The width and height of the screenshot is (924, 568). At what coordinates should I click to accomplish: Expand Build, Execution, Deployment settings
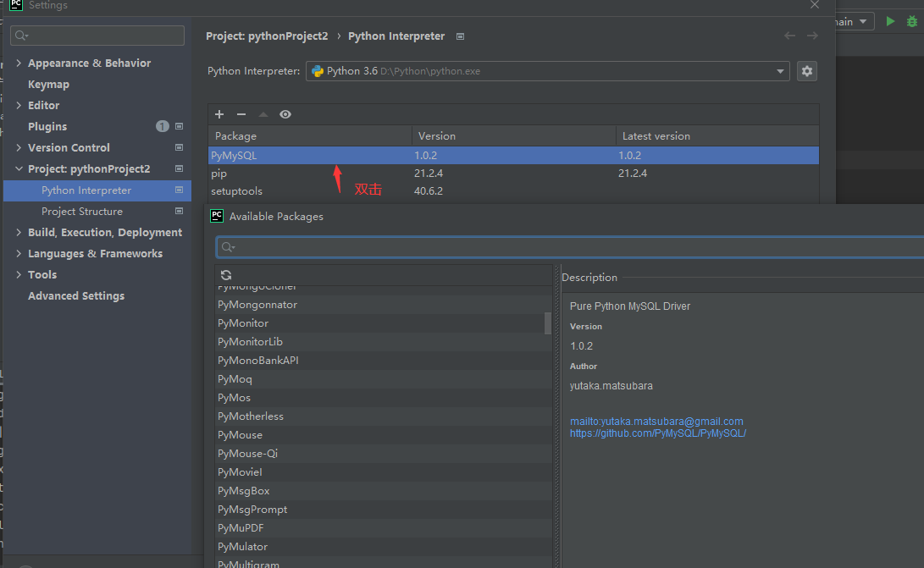coord(19,233)
